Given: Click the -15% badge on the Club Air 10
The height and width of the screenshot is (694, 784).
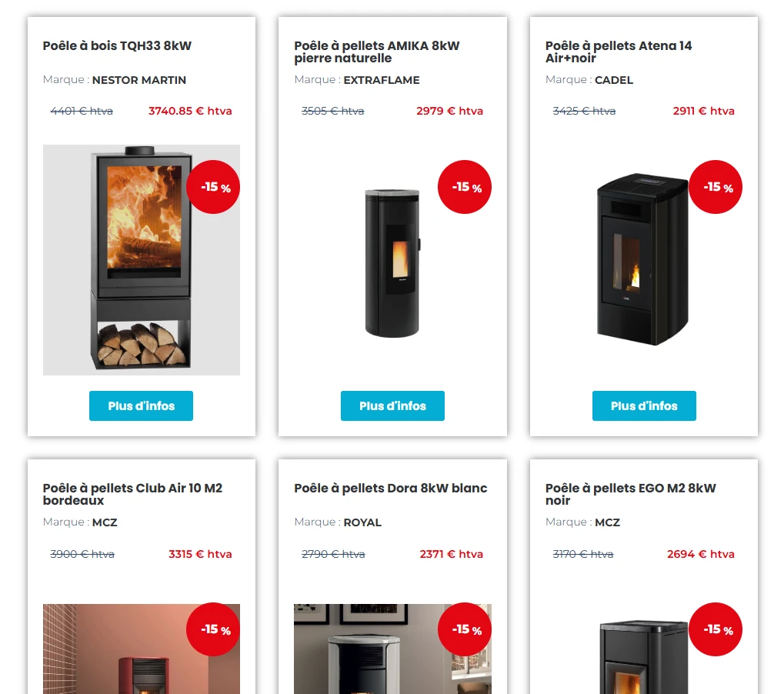Looking at the screenshot, I should (213, 629).
